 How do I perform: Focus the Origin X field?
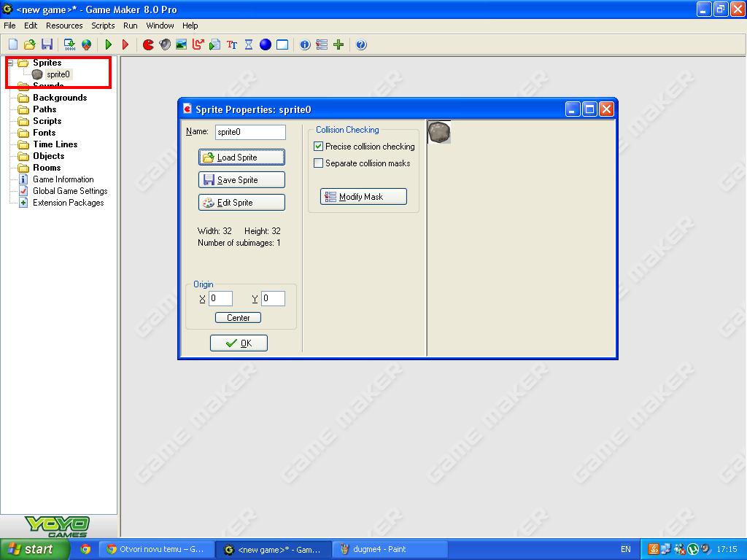[x=220, y=298]
